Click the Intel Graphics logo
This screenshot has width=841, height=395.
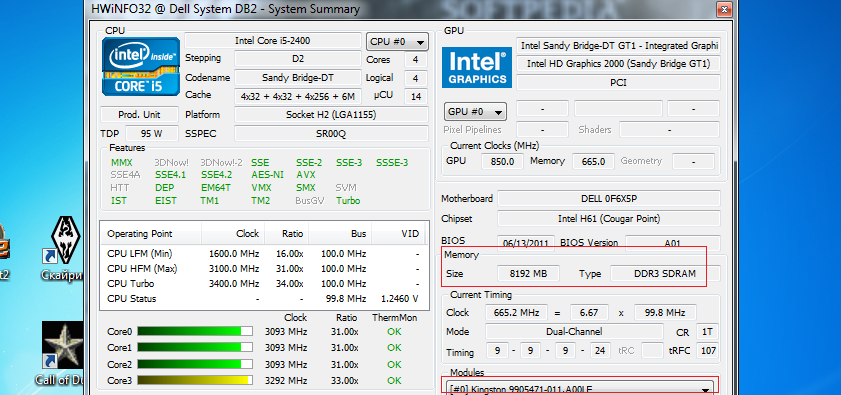click(x=477, y=67)
